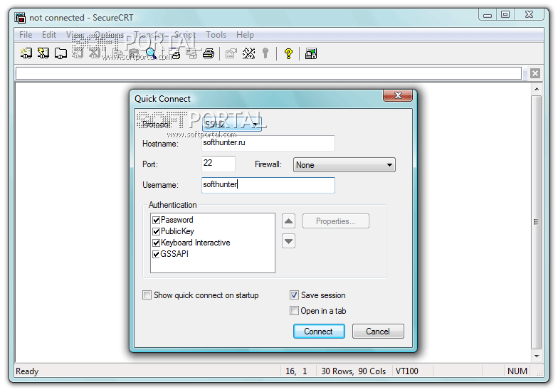
Task: Toggle the GSSAPI authentication checkbox
Action: (x=156, y=254)
